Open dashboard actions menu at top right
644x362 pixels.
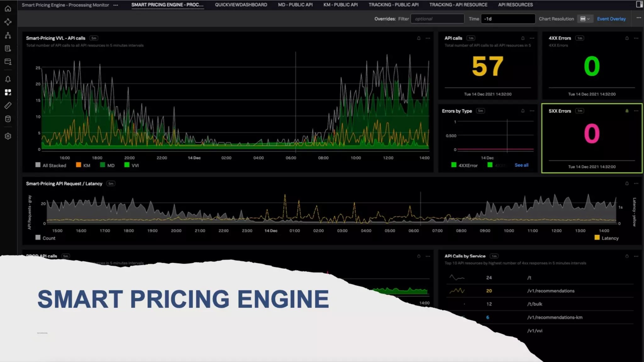pos(638,18)
